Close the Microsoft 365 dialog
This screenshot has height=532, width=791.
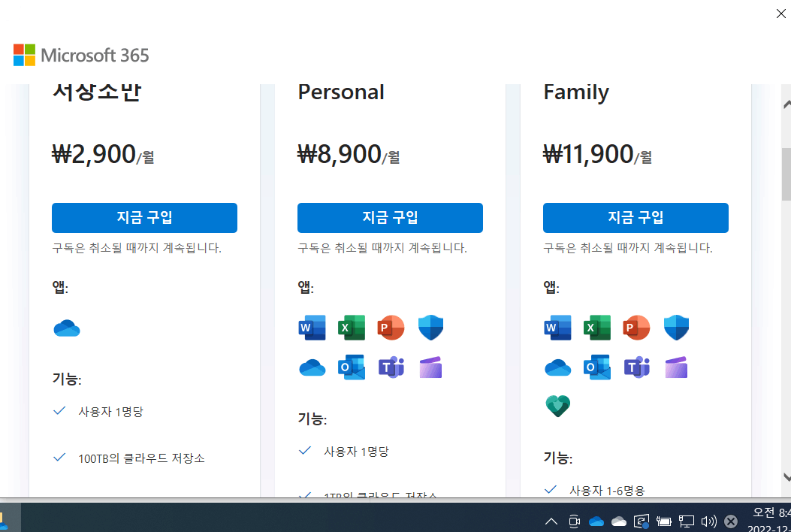781,14
